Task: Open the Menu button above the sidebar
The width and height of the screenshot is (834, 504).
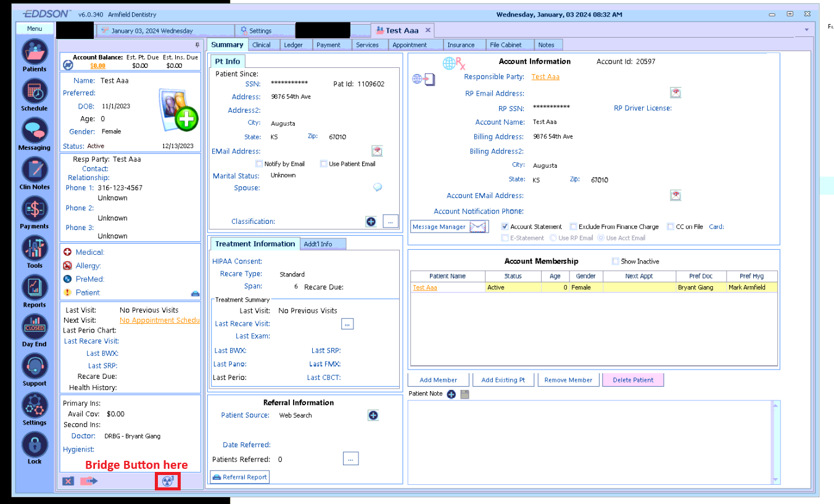Action: pyautogui.click(x=35, y=28)
